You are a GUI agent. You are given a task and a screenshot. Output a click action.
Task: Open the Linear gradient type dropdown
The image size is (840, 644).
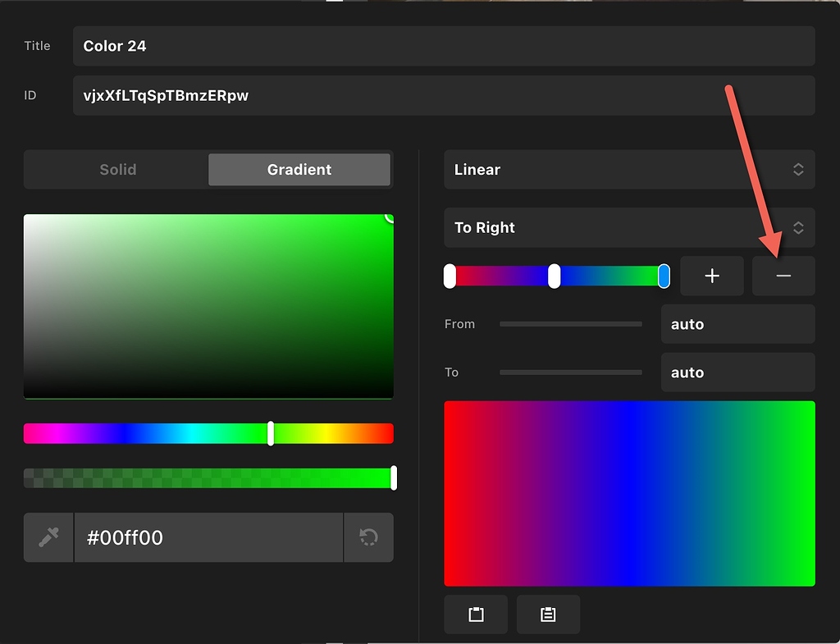[629, 170]
